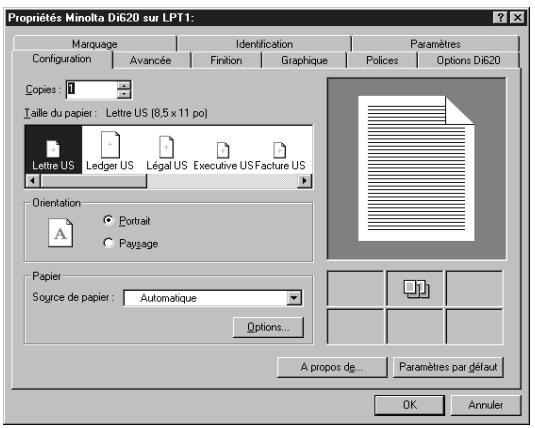This screenshot has width=535, height=428.
Task: Go to the Finition tab
Action: click(x=226, y=60)
